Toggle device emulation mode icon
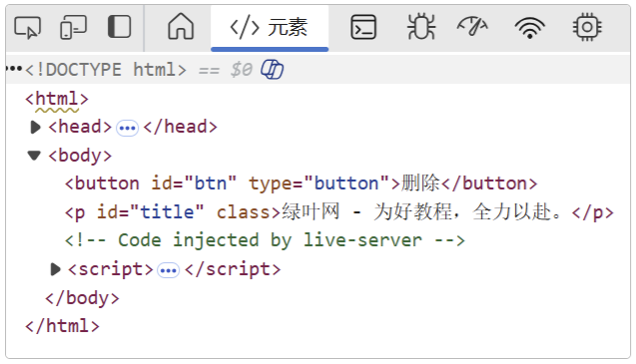This screenshot has height=364, width=636. tap(74, 28)
